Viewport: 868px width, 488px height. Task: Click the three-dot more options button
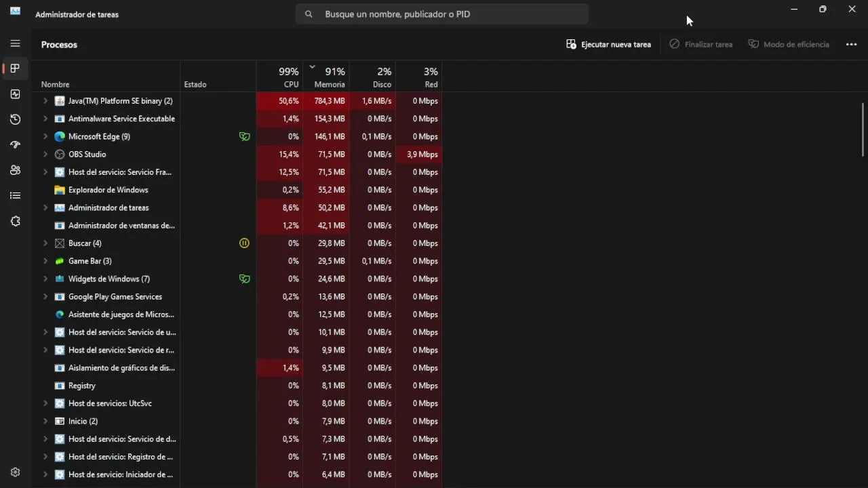pyautogui.click(x=851, y=44)
